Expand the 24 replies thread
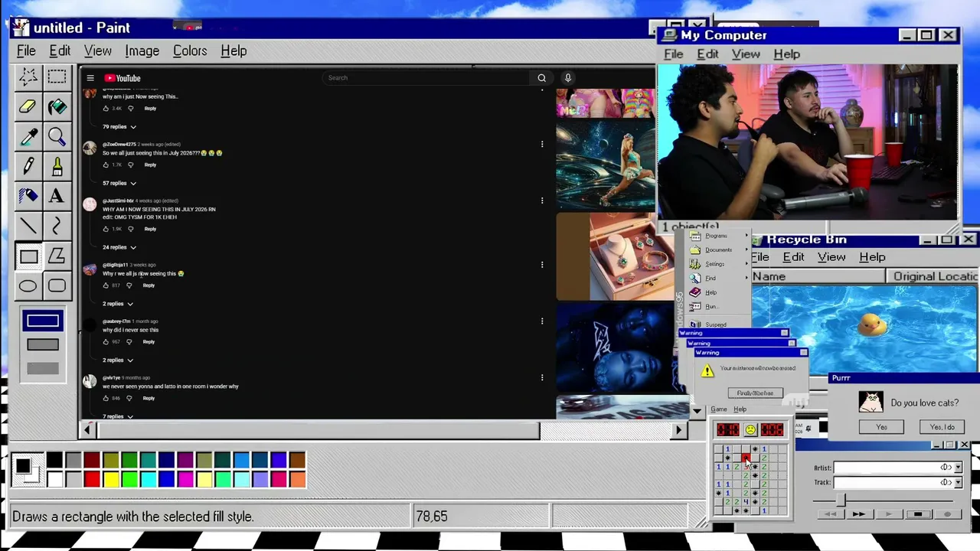This screenshot has width=980, height=551. [119, 248]
